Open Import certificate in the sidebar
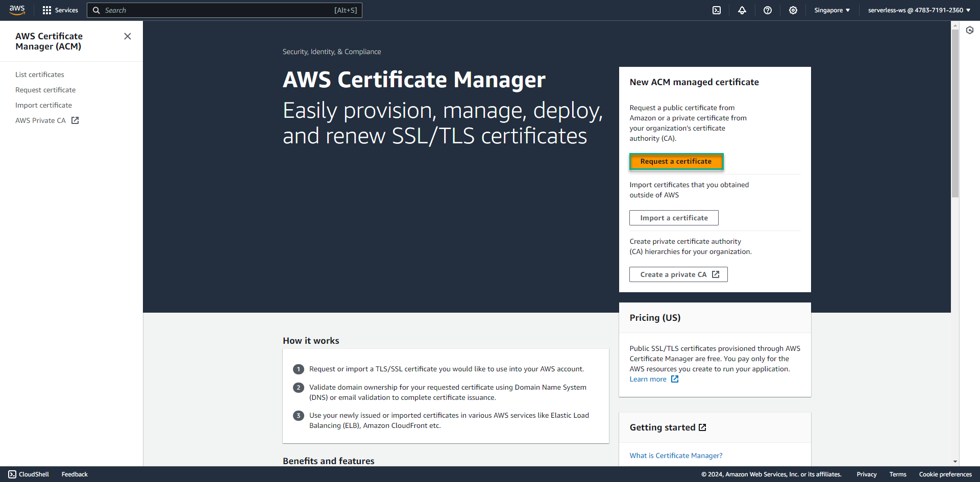 (x=43, y=105)
